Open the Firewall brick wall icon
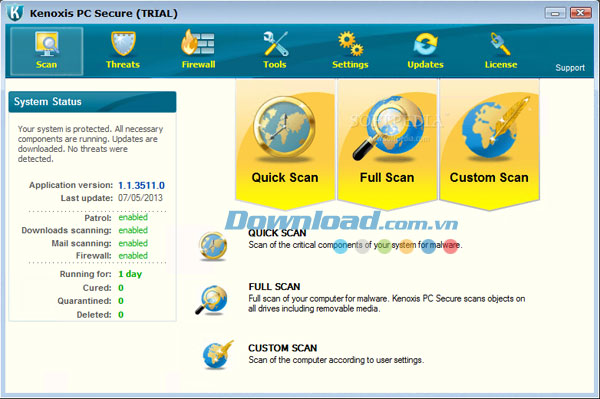 198,43
